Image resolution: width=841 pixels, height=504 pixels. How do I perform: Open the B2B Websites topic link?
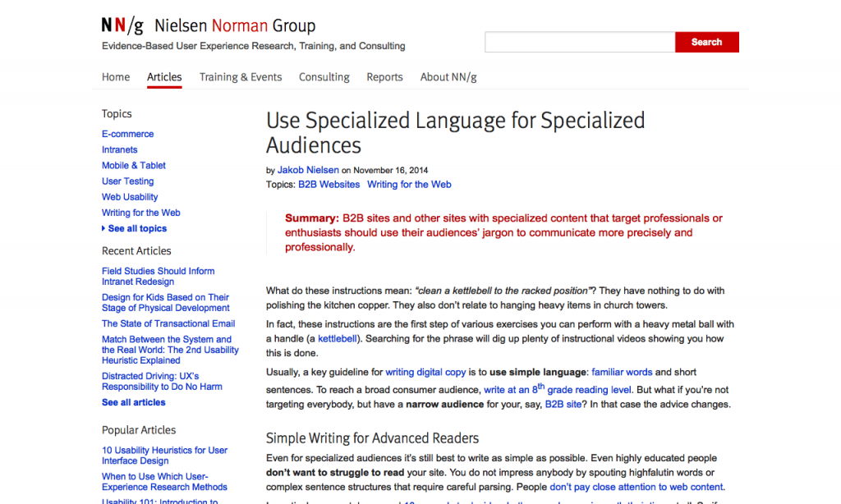coord(329,184)
